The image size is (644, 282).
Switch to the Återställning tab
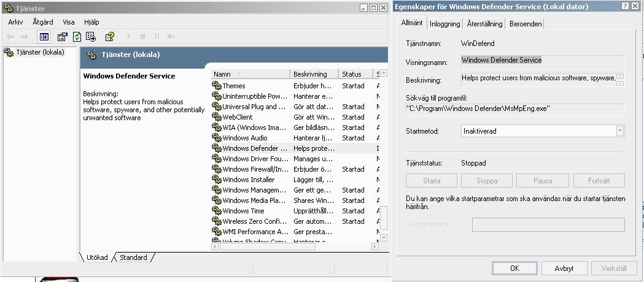click(x=484, y=24)
